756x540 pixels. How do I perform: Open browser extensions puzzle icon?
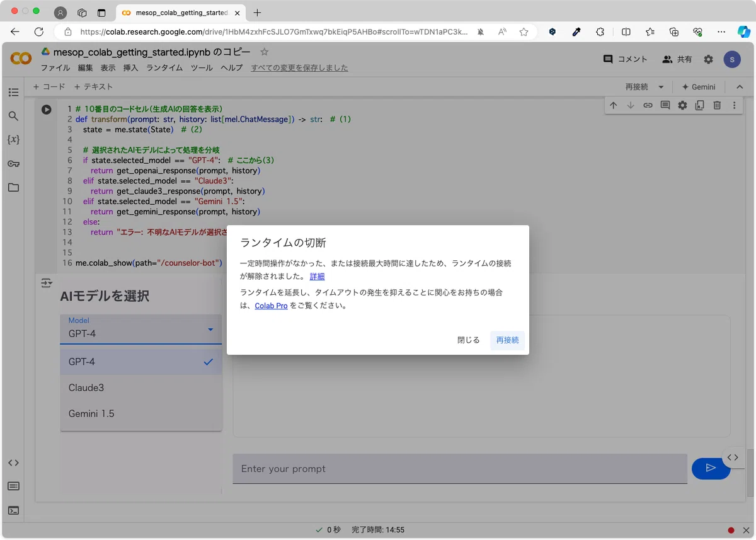point(600,32)
